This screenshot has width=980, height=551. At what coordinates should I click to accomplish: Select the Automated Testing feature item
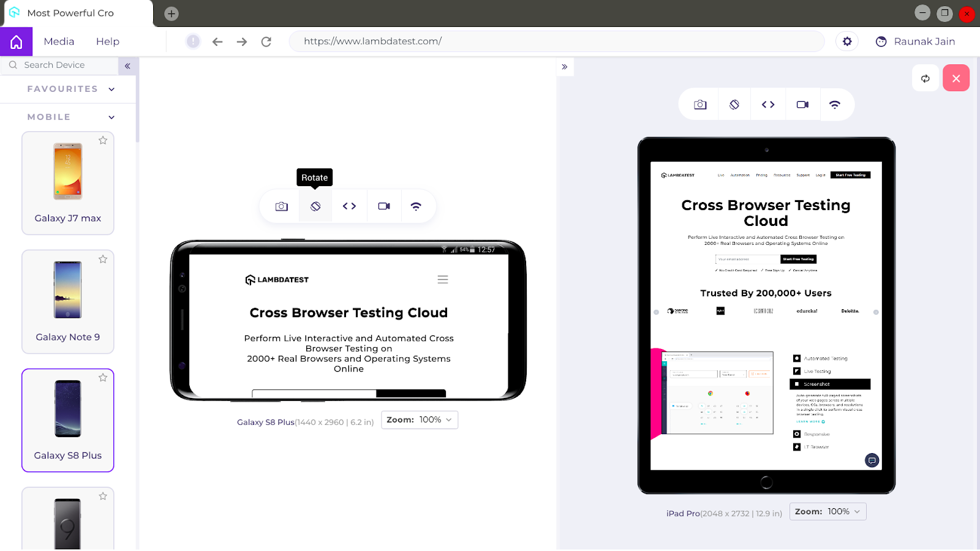tap(821, 359)
